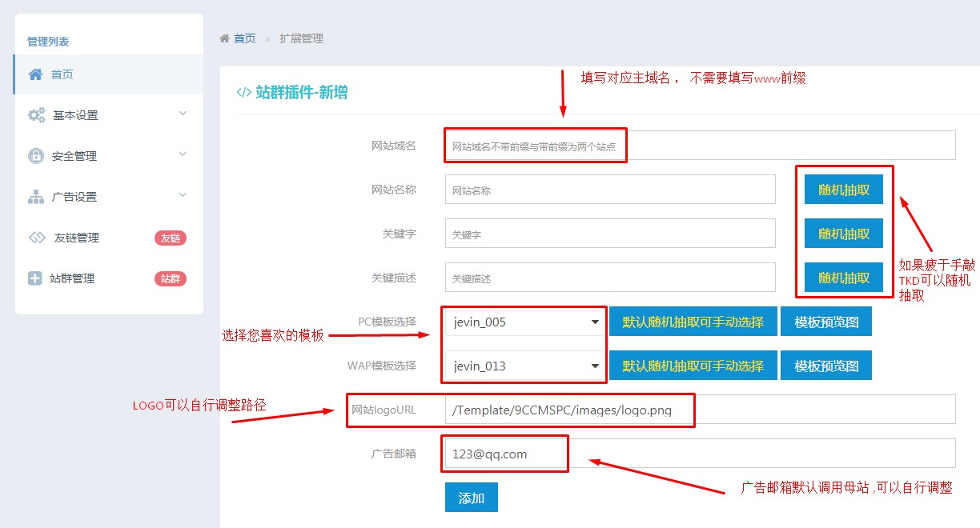This screenshot has height=528, width=980.
Task: Focus the 网站名称 input field
Action: (x=610, y=190)
